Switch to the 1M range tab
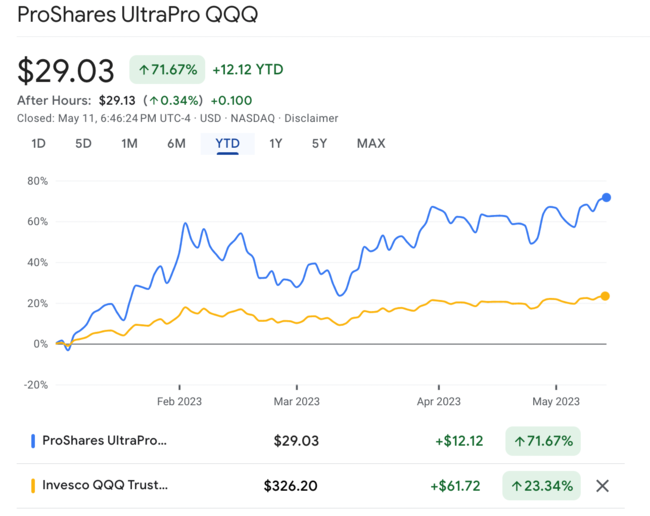The height and width of the screenshot is (516, 650). click(x=129, y=143)
